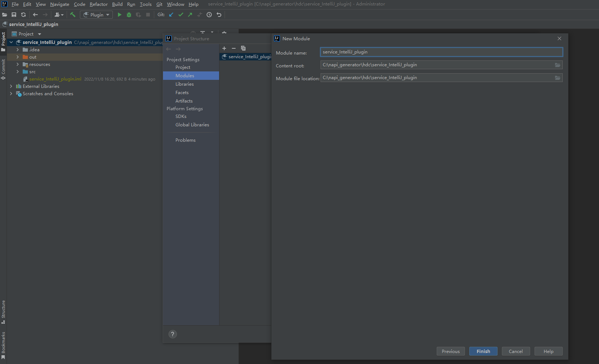This screenshot has width=599, height=364.
Task: Select Artifacts in Project Structure
Action: (x=184, y=101)
